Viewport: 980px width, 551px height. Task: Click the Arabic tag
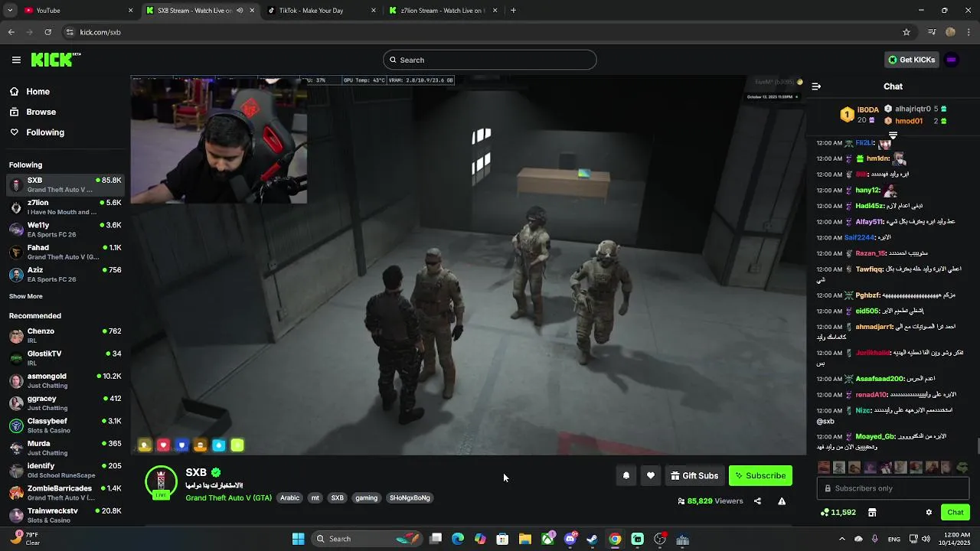[x=290, y=497]
